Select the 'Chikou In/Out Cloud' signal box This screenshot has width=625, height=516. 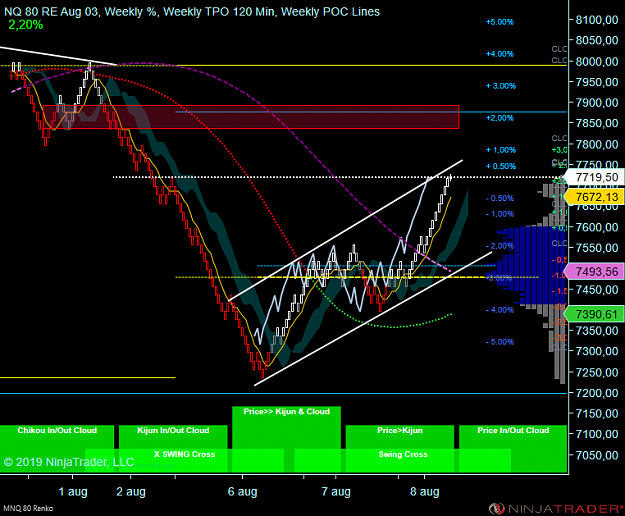(57, 448)
